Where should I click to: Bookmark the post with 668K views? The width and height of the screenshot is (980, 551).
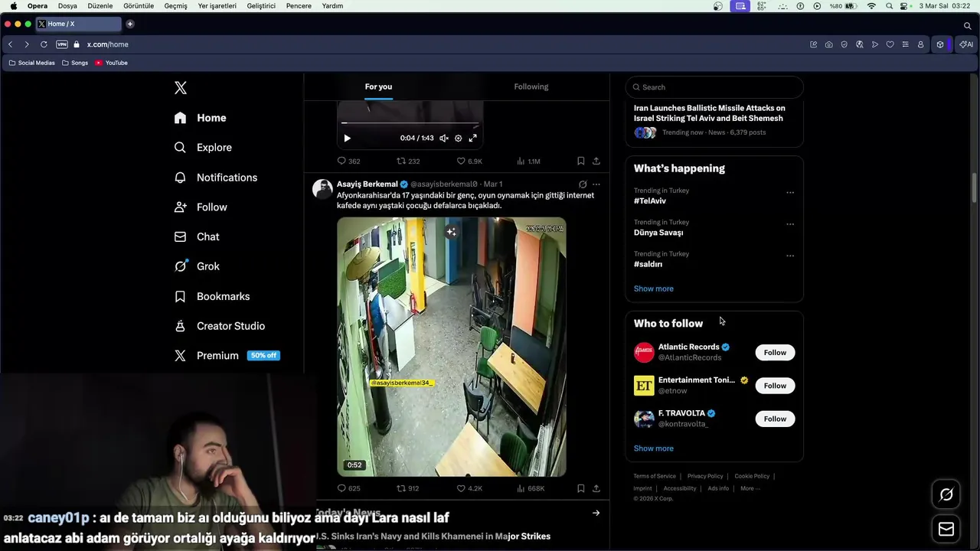[x=581, y=488]
